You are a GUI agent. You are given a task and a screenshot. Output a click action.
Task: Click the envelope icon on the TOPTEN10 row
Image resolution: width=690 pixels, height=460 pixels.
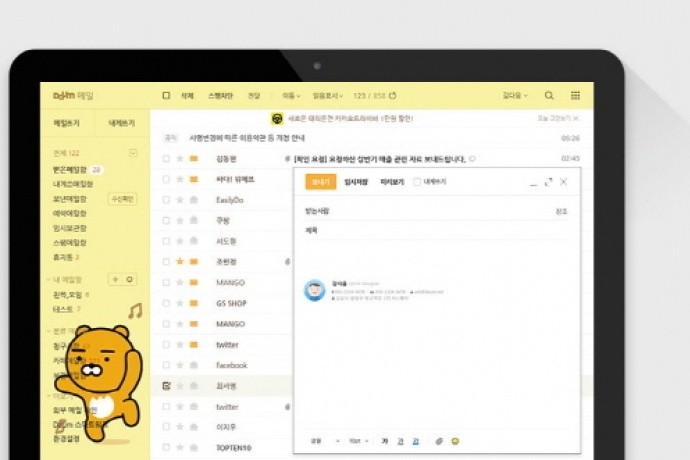click(x=194, y=448)
